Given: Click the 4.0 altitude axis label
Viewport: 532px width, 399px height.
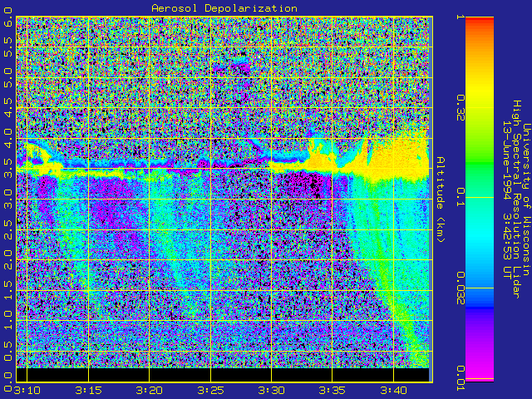Looking at the screenshot, I should coord(7,139).
